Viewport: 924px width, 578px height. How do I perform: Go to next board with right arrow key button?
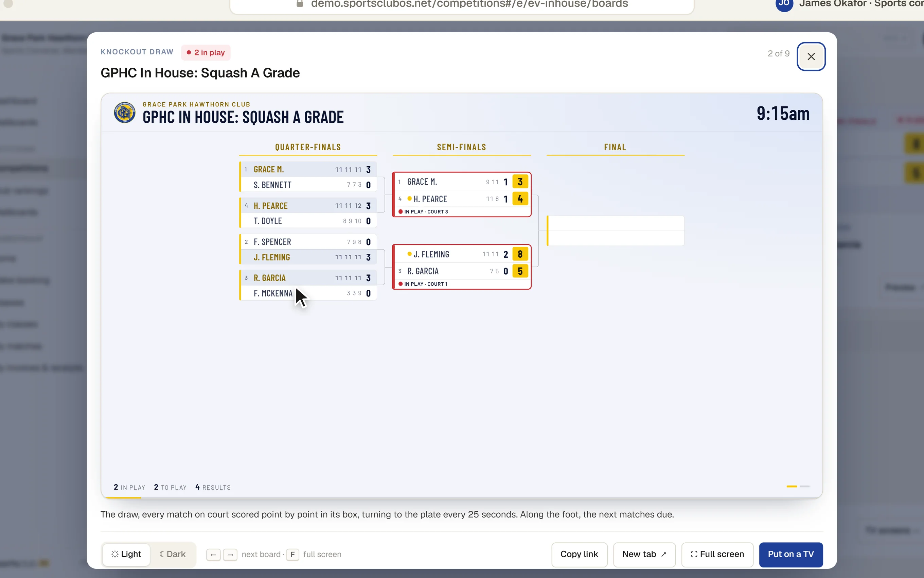(x=230, y=555)
